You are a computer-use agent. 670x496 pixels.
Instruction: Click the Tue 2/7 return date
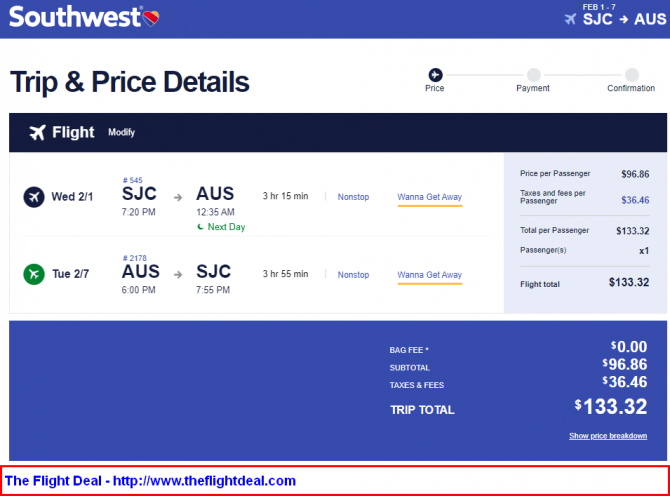point(71,274)
